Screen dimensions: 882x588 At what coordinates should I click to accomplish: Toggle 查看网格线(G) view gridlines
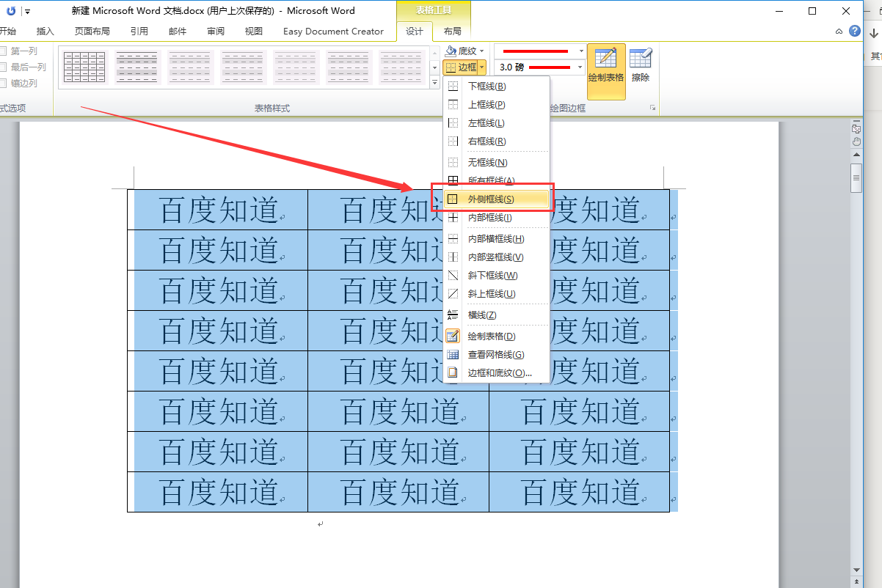496,355
